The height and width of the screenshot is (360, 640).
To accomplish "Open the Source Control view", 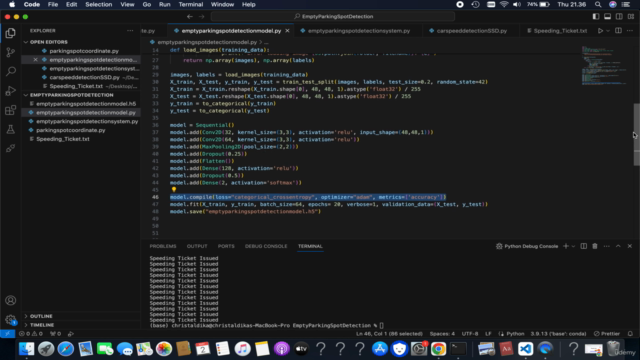I will click(x=11, y=52).
